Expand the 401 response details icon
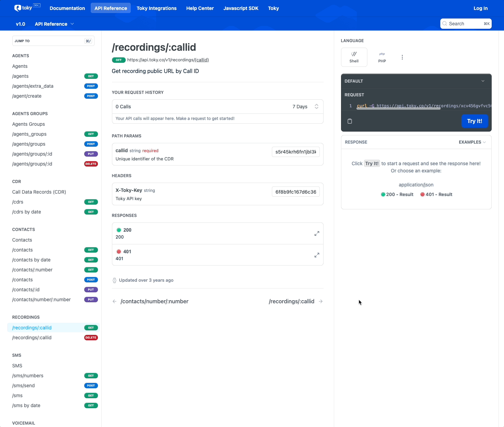The image size is (504, 427). pyautogui.click(x=317, y=255)
